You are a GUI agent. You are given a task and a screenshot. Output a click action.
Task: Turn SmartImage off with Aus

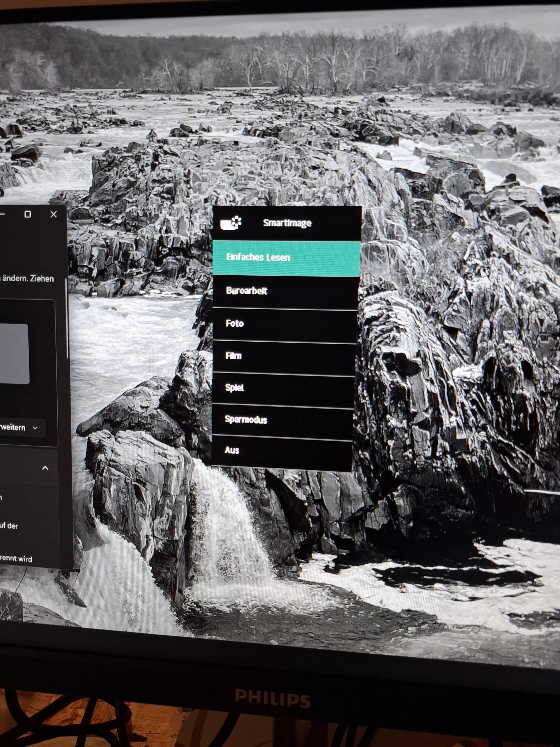pos(232,450)
